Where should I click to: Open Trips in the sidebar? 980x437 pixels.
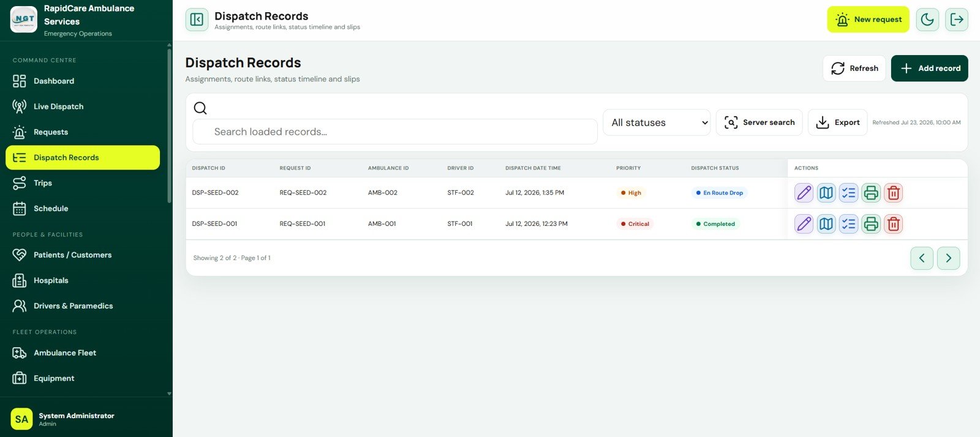[x=83, y=183]
